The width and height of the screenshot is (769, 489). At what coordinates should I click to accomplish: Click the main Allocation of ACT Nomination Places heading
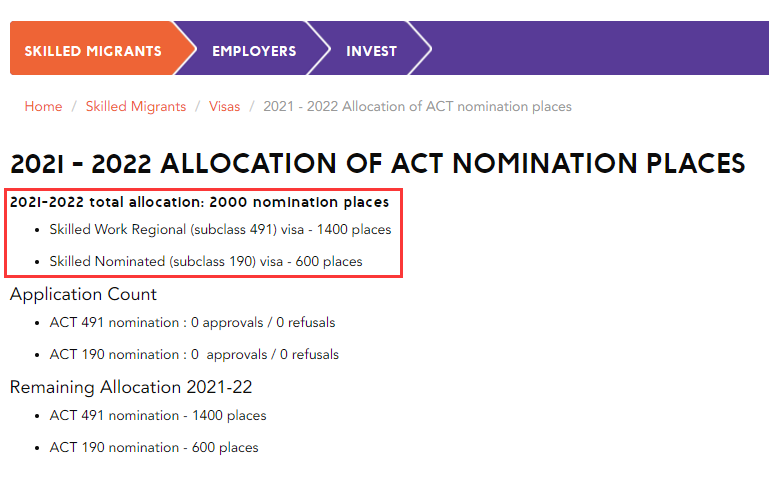377,164
